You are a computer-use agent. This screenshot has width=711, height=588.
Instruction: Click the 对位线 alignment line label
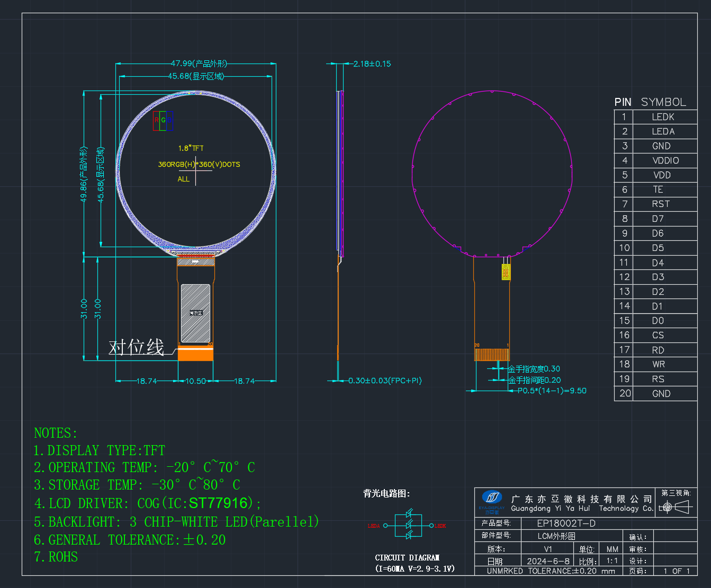[136, 348]
